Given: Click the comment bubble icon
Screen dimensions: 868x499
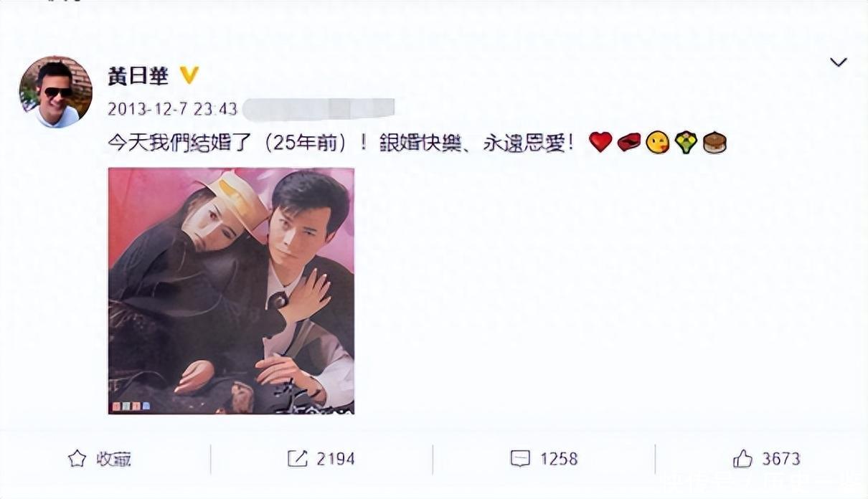Looking at the screenshot, I should click(520, 459).
